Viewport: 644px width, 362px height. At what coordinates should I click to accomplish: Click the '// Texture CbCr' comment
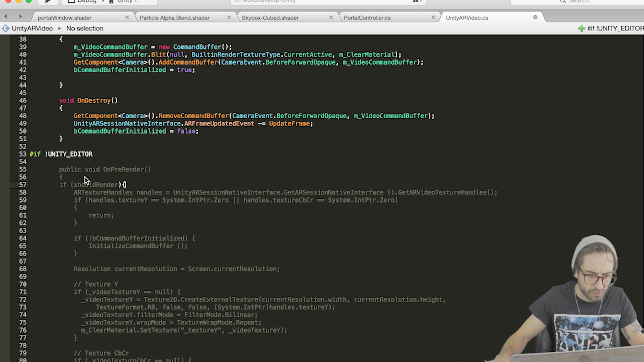(102, 353)
